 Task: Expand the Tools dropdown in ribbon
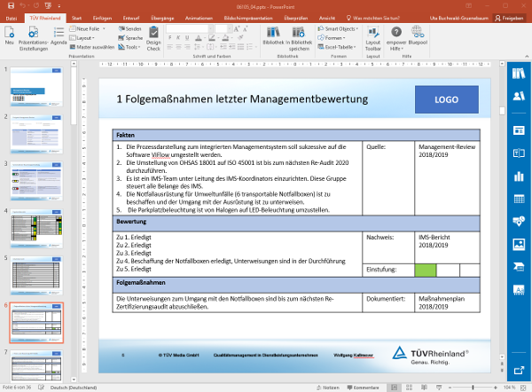[133, 47]
